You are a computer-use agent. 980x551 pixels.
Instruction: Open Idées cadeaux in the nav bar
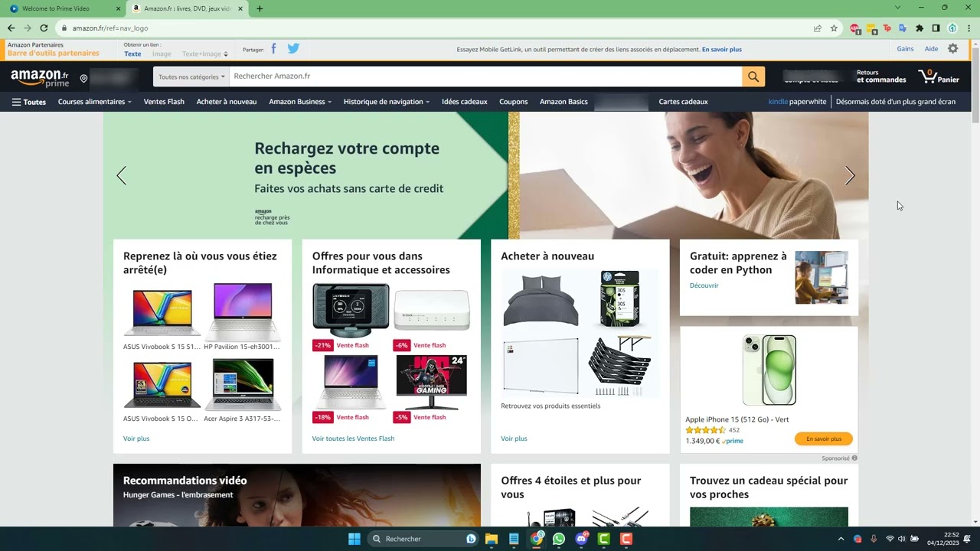point(465,102)
